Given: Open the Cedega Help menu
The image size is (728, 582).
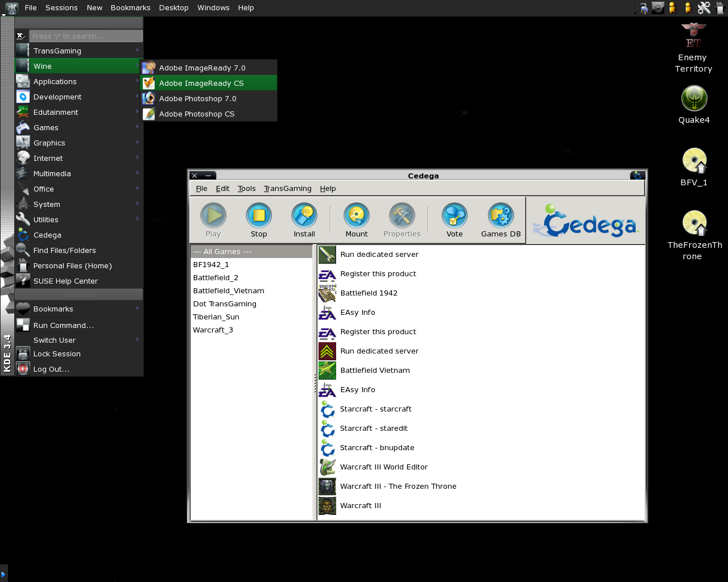Looking at the screenshot, I should 328,189.
